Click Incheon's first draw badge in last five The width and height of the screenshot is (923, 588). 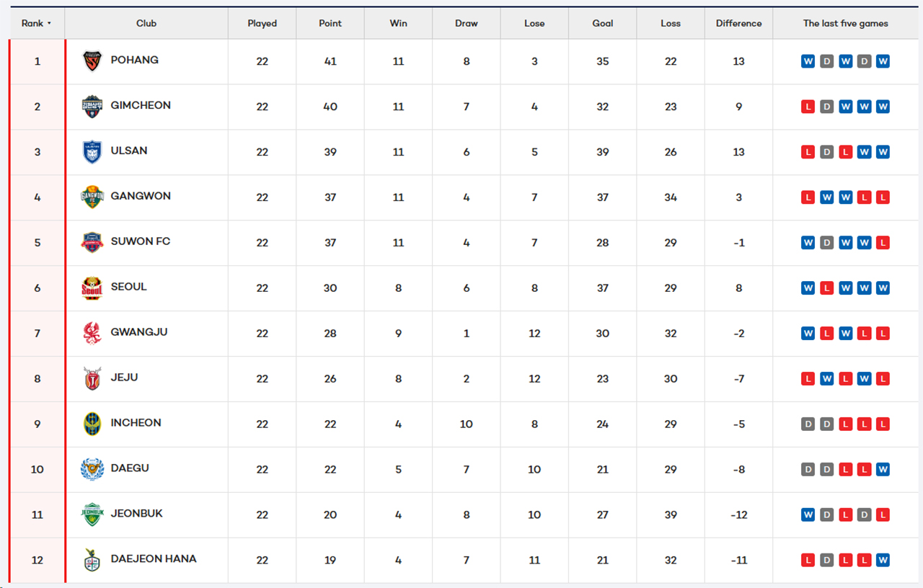(x=808, y=424)
